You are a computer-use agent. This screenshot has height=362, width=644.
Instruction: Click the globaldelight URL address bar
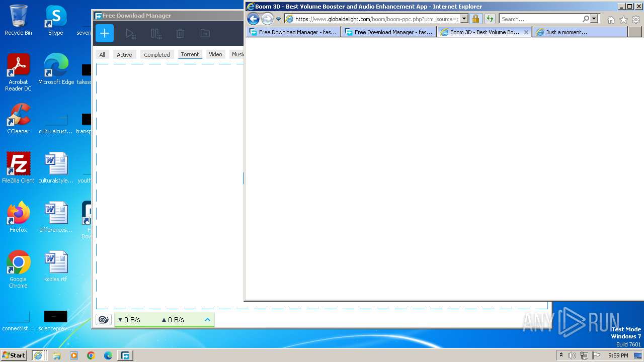pyautogui.click(x=376, y=19)
